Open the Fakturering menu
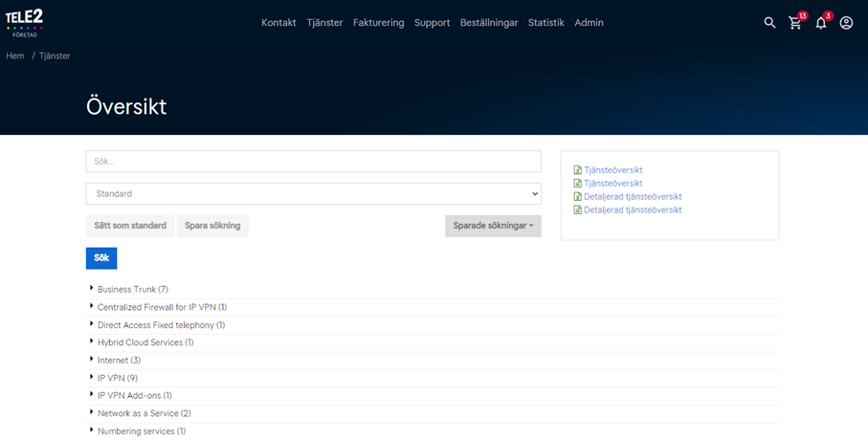The width and height of the screenshot is (868, 440). tap(379, 23)
